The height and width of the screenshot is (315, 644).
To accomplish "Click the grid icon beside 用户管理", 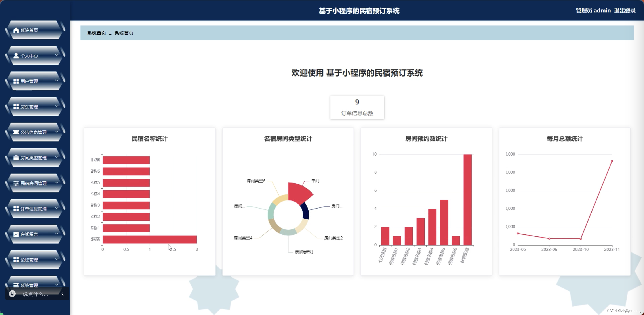I will 16,81.
